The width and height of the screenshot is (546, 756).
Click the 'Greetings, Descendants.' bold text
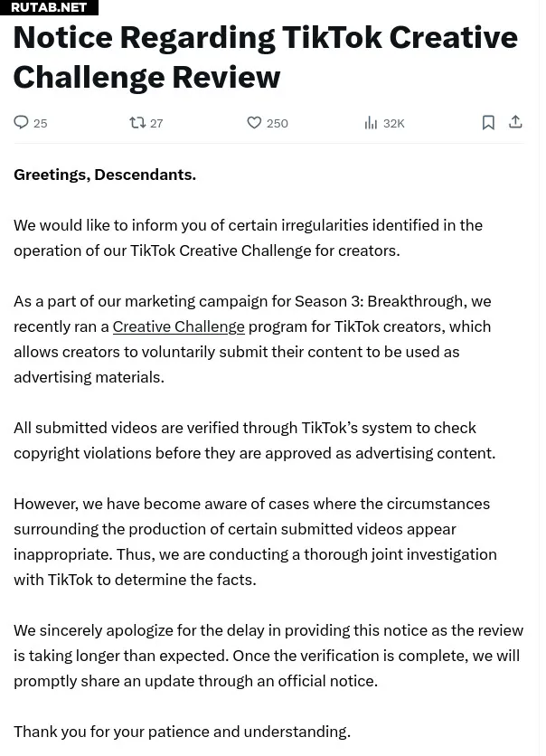pos(105,175)
